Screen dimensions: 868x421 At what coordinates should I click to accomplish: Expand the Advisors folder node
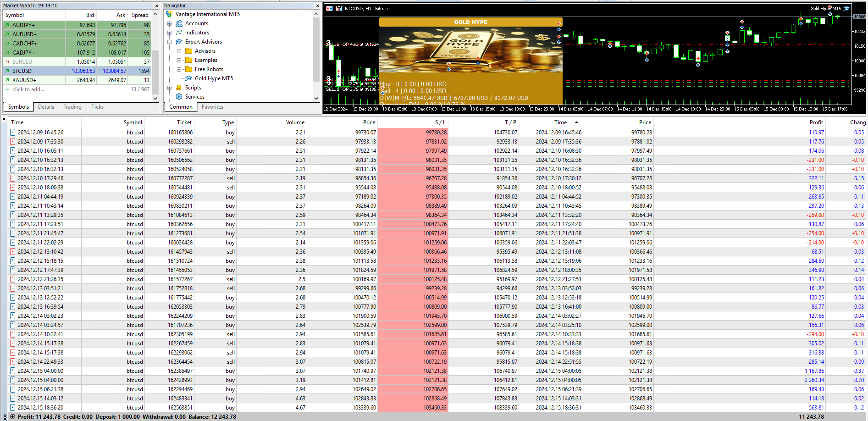179,51
